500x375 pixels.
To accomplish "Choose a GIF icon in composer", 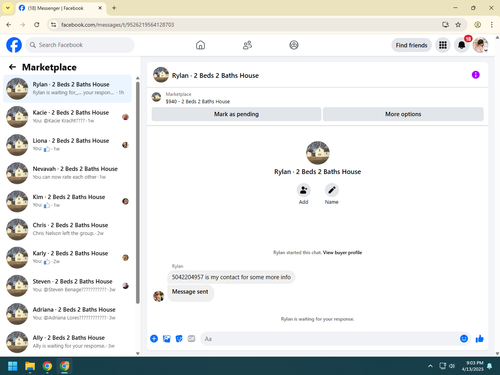I will [191, 339].
